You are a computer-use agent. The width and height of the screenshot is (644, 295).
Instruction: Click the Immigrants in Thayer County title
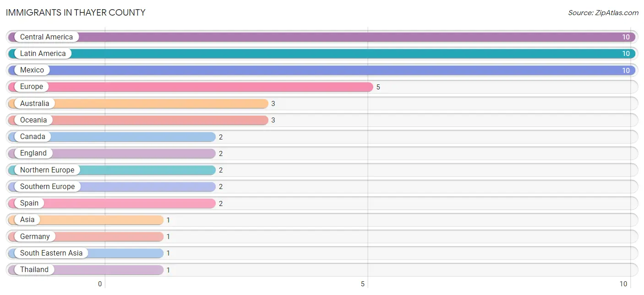click(76, 13)
